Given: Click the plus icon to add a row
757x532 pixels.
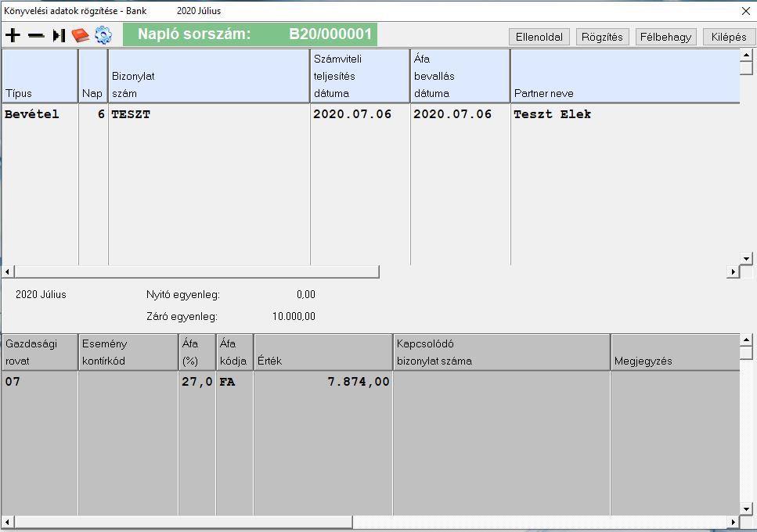Looking at the screenshot, I should pos(13,36).
